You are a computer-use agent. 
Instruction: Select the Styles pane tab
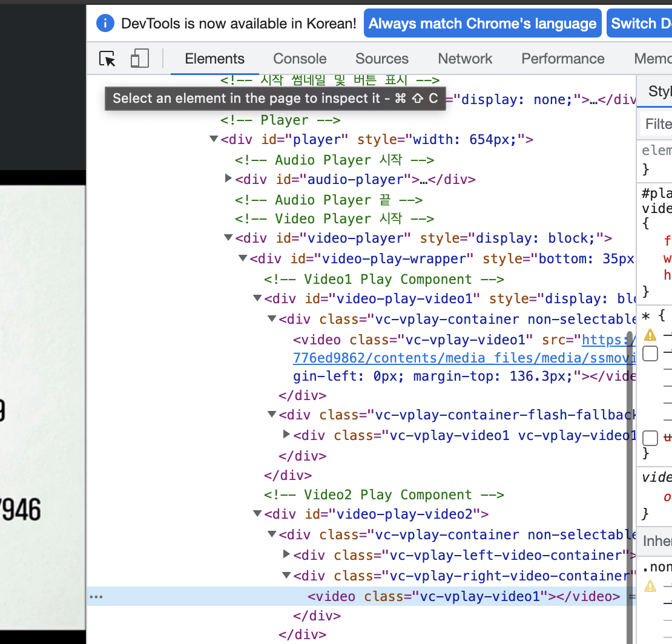click(x=659, y=91)
